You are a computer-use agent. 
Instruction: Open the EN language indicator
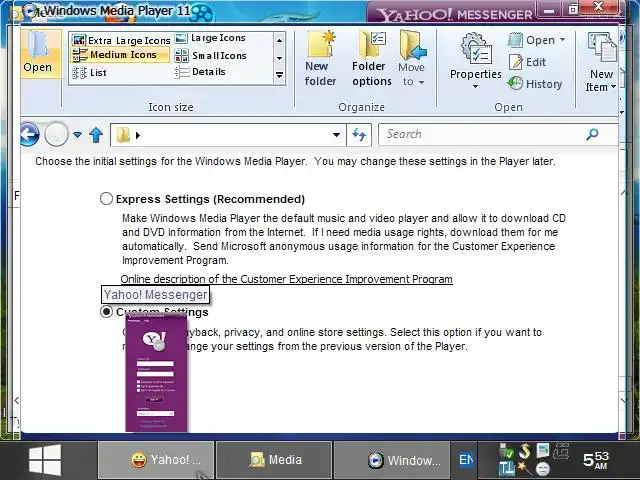[x=466, y=460]
